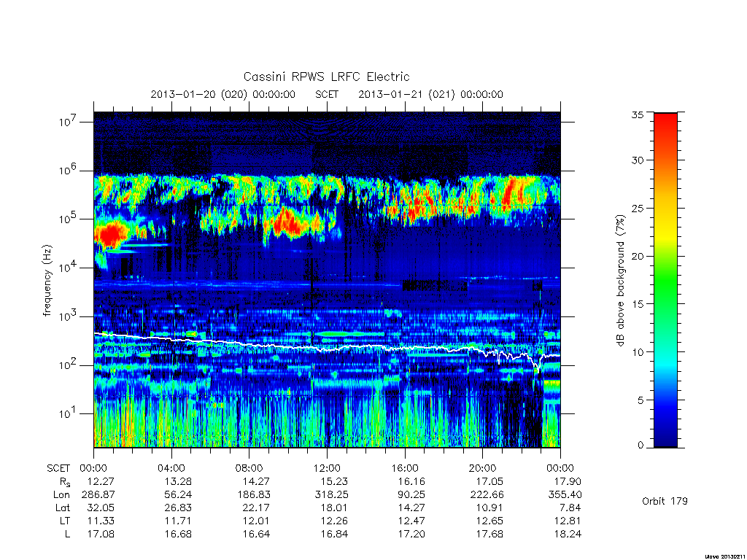Image resolution: width=747 pixels, height=560 pixels.
Task: Click the 35 tick on the color bar
Action: point(638,114)
